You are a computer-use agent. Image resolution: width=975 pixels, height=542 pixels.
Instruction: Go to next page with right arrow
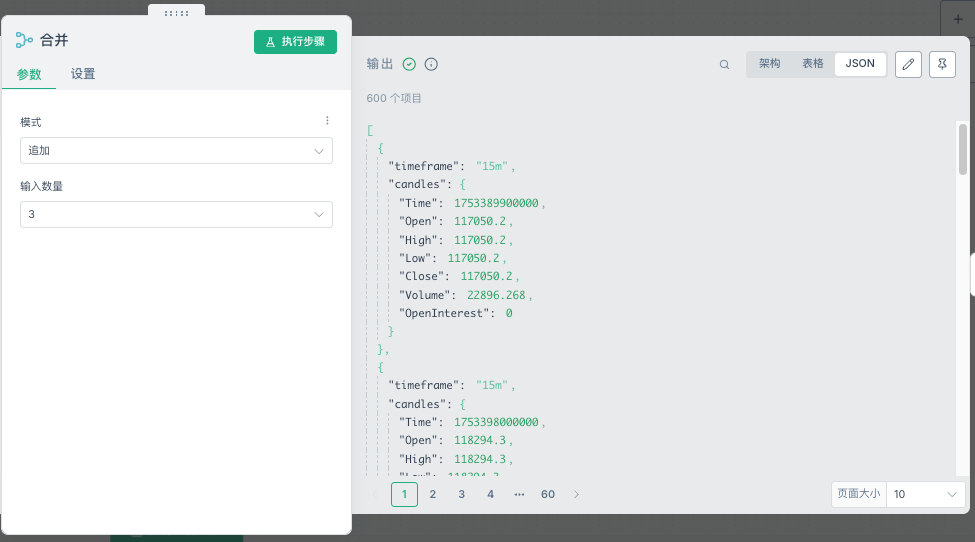click(x=576, y=494)
